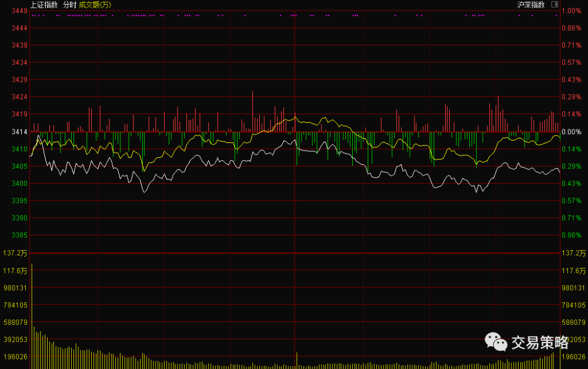
Task: Toggle the side panel icon beside 沪深指数
Action: pyautogui.click(x=554, y=5)
